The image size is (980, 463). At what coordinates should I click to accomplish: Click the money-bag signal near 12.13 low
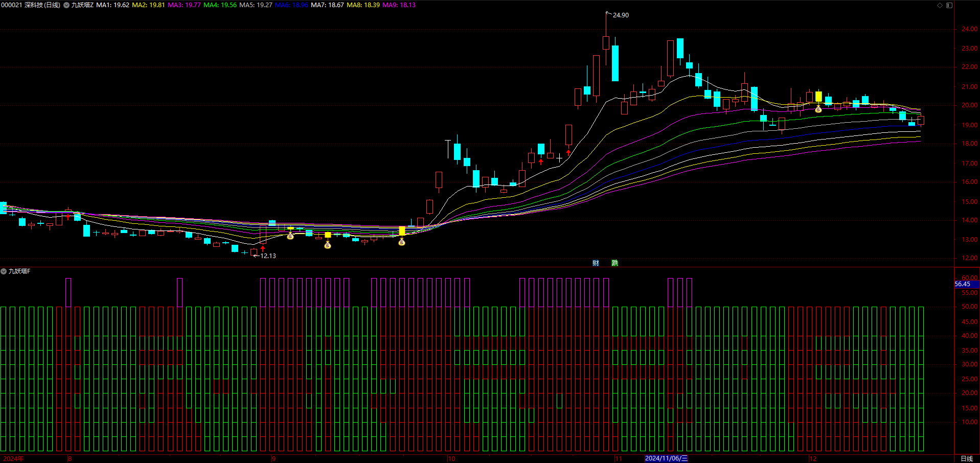(290, 236)
